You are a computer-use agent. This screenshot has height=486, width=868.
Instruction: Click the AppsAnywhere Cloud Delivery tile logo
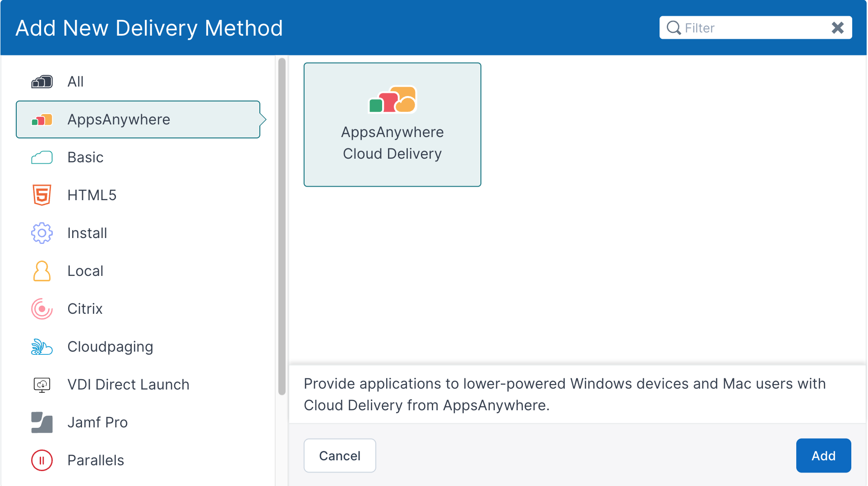point(392,99)
